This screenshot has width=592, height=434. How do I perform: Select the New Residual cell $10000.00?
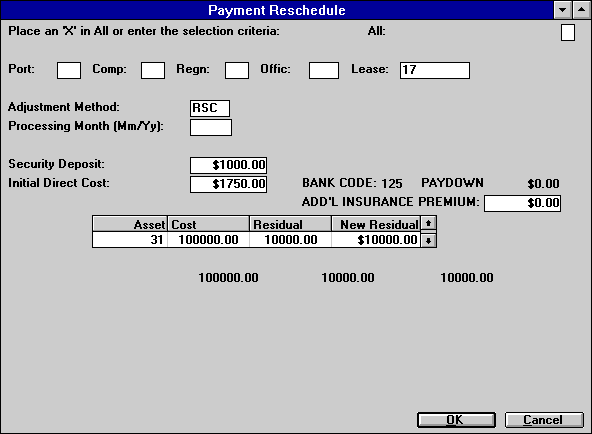click(x=376, y=240)
